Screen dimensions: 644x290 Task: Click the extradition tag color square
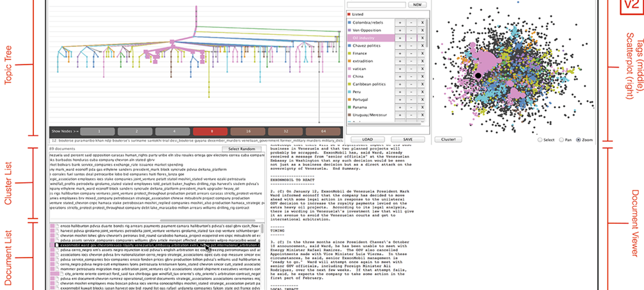(x=349, y=61)
